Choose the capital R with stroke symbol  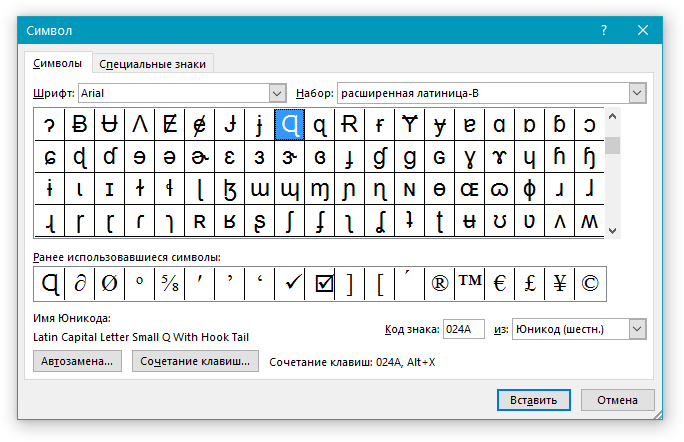coord(349,125)
